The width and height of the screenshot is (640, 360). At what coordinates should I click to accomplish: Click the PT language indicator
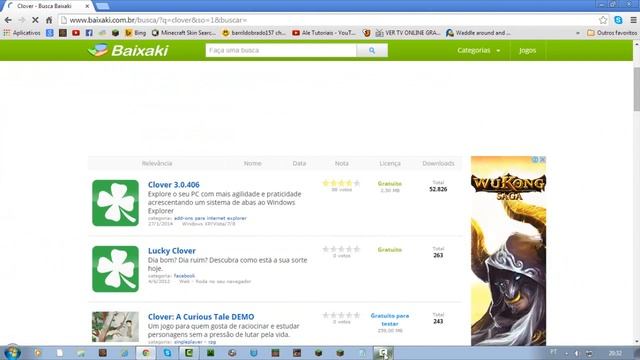(553, 352)
